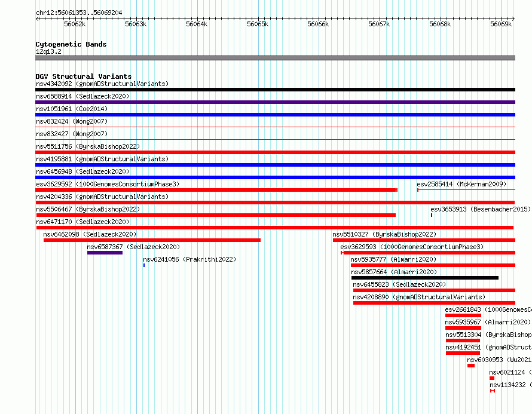The width and height of the screenshot is (532, 414).
Task: Select the red nsv5511756 variant bar
Action: 275,152
